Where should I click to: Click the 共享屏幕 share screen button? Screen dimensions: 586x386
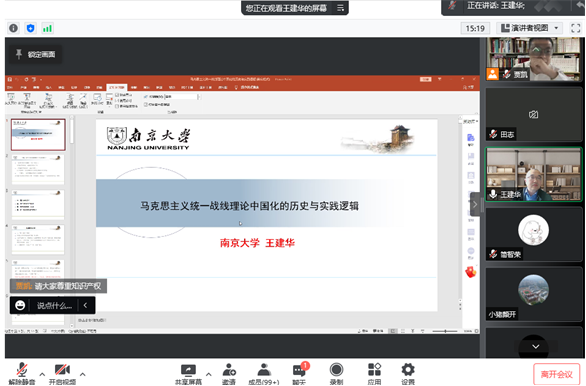(x=188, y=373)
